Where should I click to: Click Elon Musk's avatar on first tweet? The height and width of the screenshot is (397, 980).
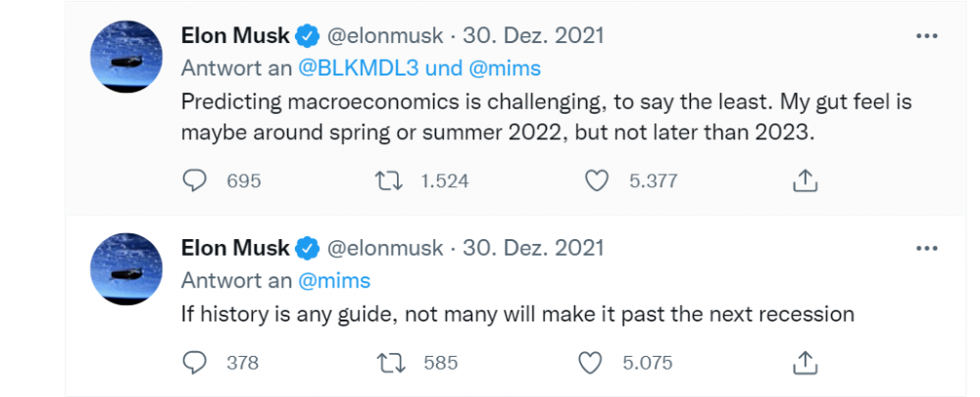pyautogui.click(x=126, y=58)
